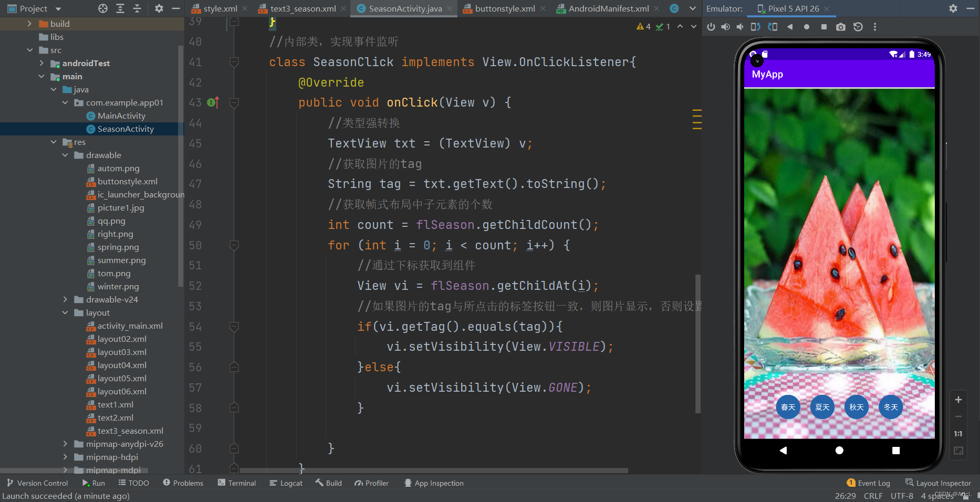Viewport: 980px width, 502px height.
Task: Click emulator toolbar Home button
Action: (x=807, y=27)
